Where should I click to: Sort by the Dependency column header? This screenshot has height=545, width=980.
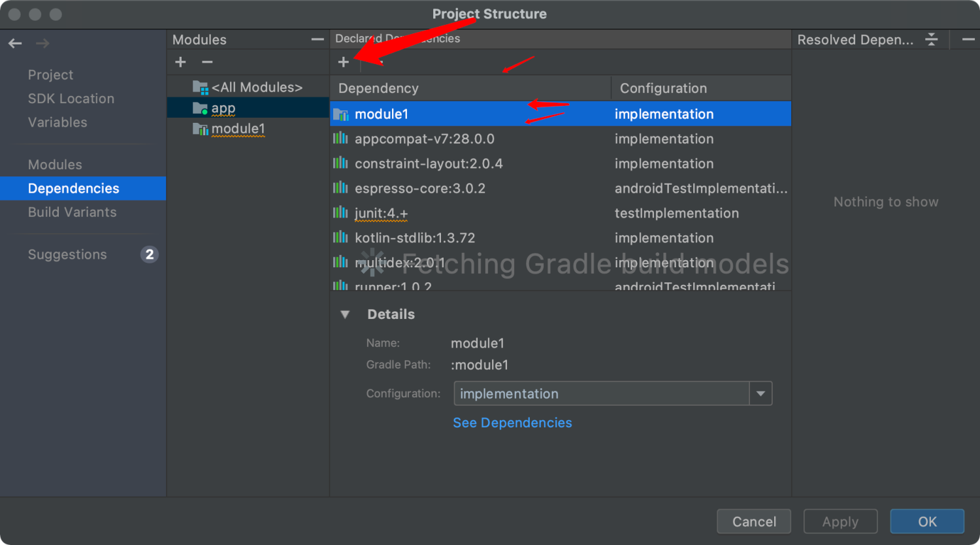click(x=470, y=88)
